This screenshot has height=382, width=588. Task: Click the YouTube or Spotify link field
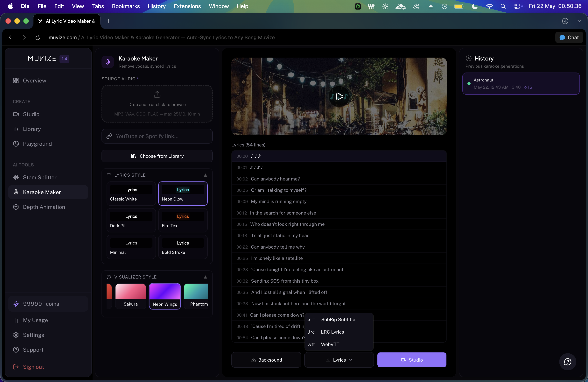point(157,136)
